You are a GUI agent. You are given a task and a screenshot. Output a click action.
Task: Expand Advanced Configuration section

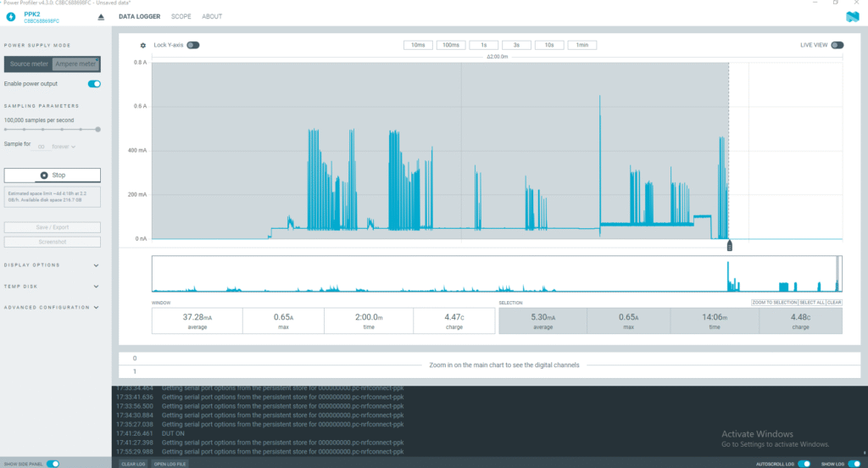tap(52, 308)
